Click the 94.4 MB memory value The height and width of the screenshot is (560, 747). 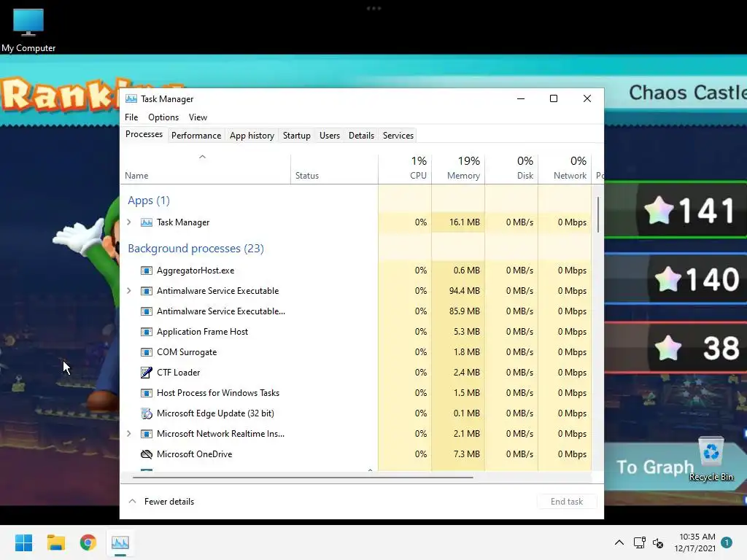[465, 291]
